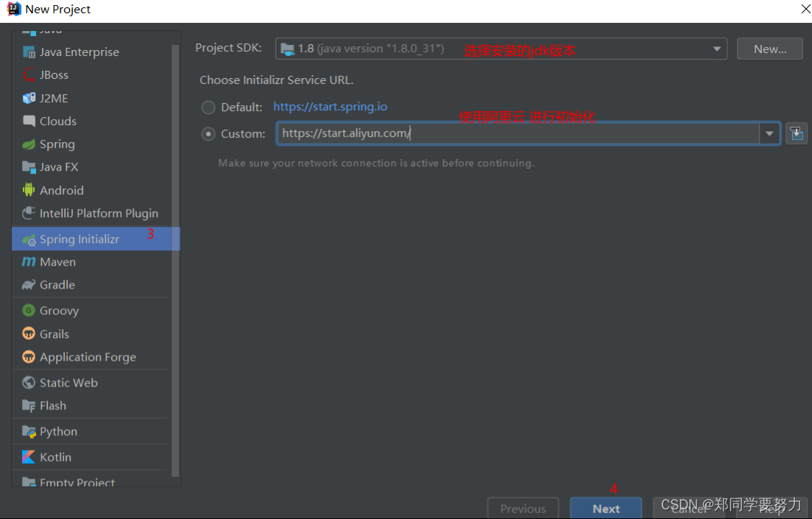Viewport: 812px width, 519px height.
Task: Click the Maven icon in project list
Action: pos(29,262)
